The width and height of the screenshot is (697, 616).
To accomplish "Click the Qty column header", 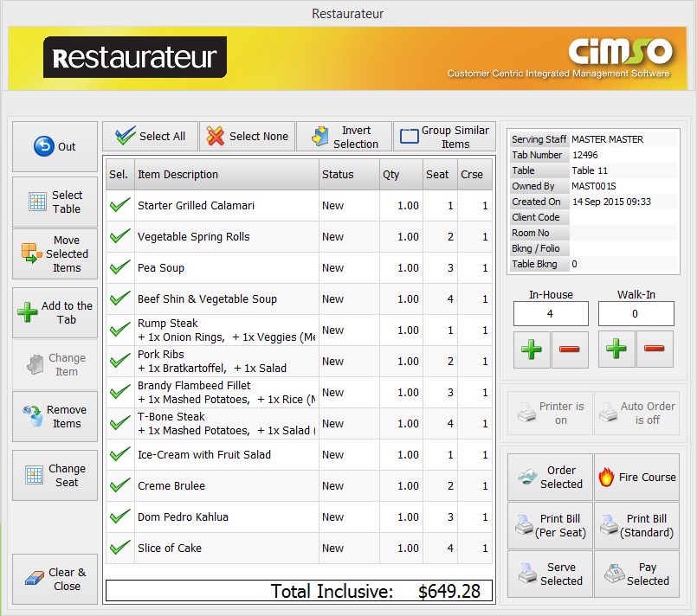I will click(402, 175).
